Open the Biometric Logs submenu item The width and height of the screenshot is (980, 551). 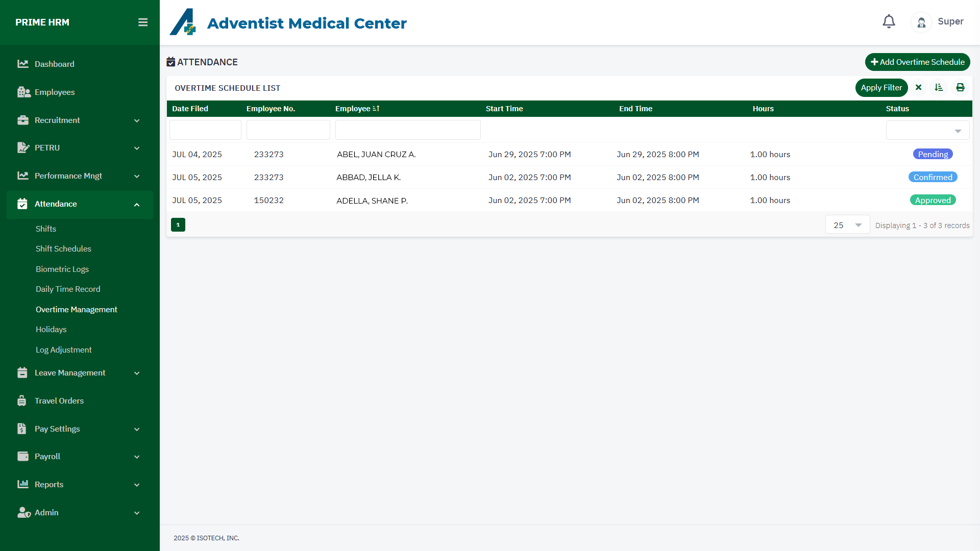tap(62, 269)
